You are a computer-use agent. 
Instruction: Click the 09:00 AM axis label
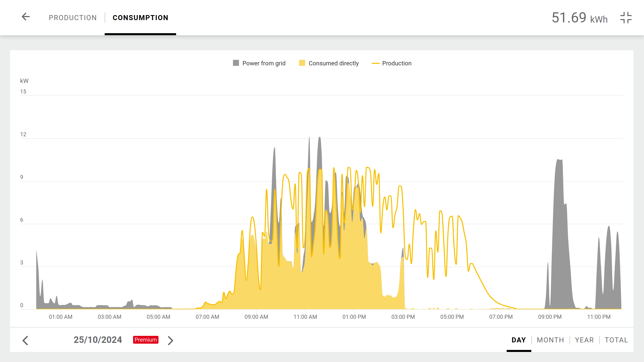tap(256, 317)
